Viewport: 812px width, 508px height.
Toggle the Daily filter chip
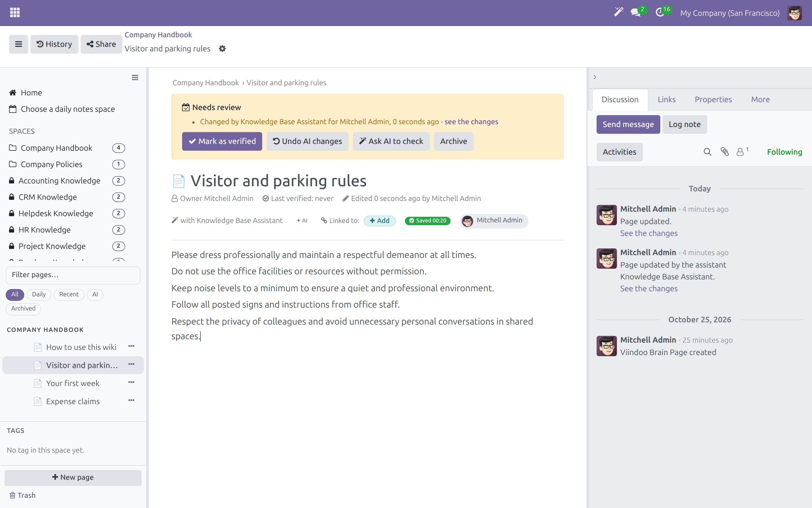click(x=39, y=294)
